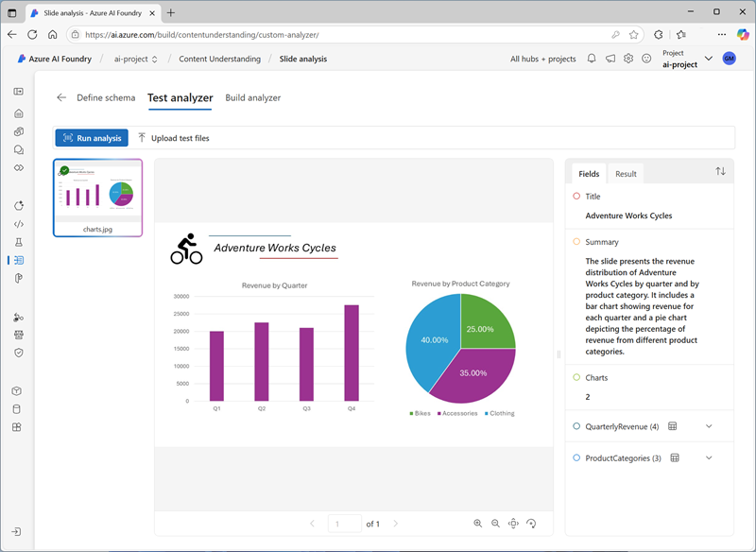
Task: Select the Title field radio circle
Action: 576,197
